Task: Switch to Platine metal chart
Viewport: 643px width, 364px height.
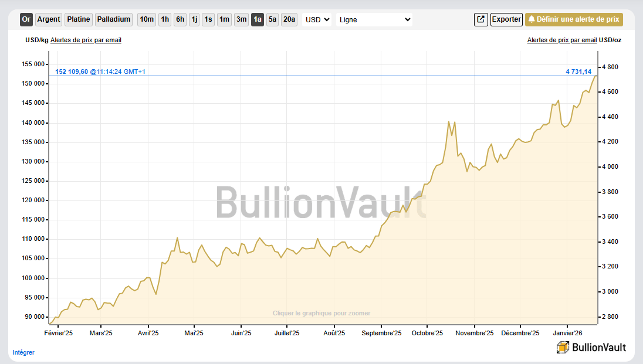Action: 79,19
